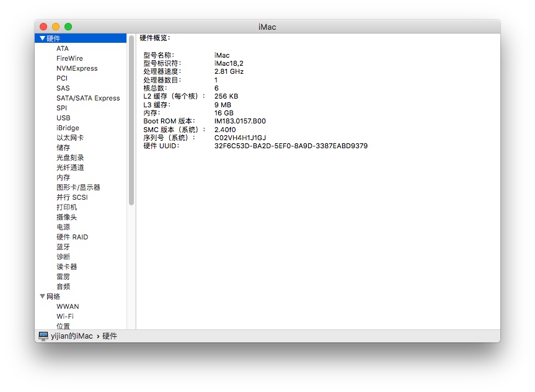Click the 核总数 label
Viewport: 535px width, 392px height.
[155, 88]
